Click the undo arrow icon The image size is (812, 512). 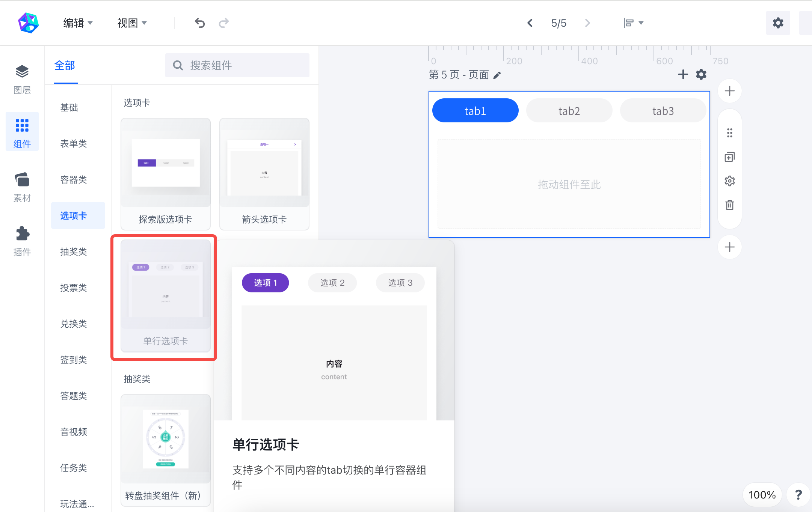[x=200, y=23]
